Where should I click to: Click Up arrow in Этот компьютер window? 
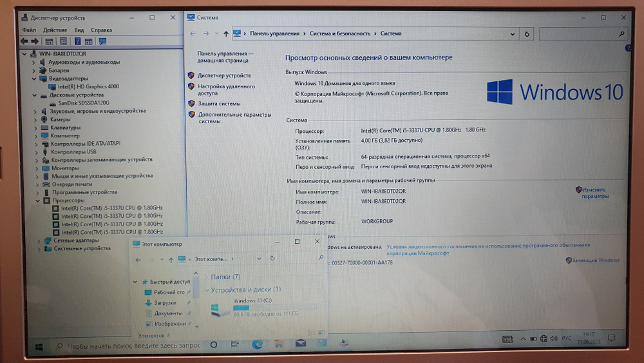tap(171, 260)
